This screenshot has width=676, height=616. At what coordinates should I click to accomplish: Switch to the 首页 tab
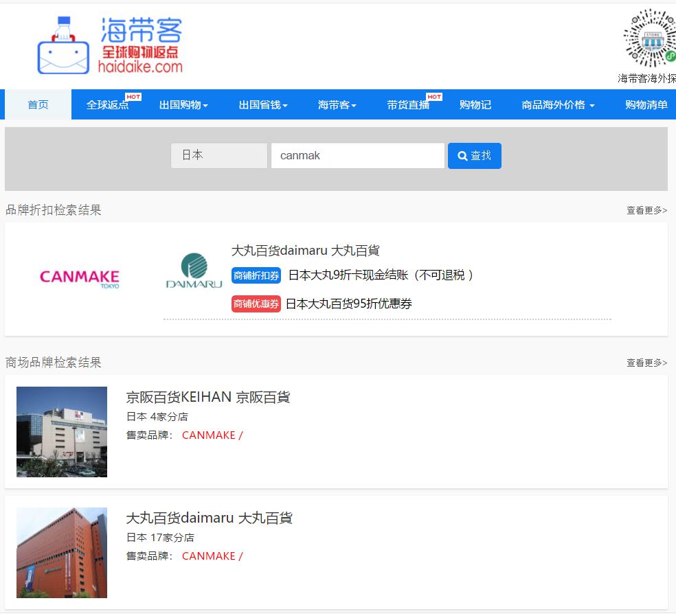[37, 104]
